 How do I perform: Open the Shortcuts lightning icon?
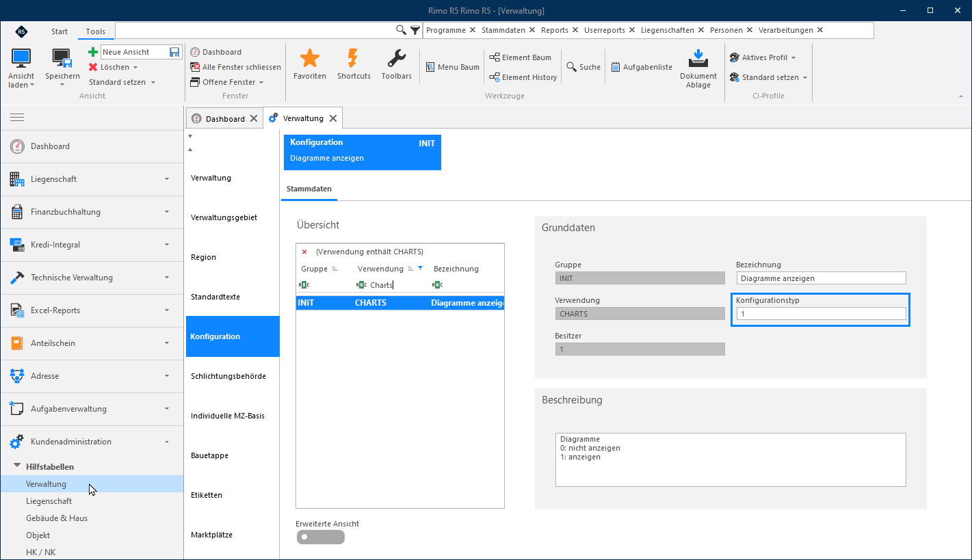pos(354,59)
